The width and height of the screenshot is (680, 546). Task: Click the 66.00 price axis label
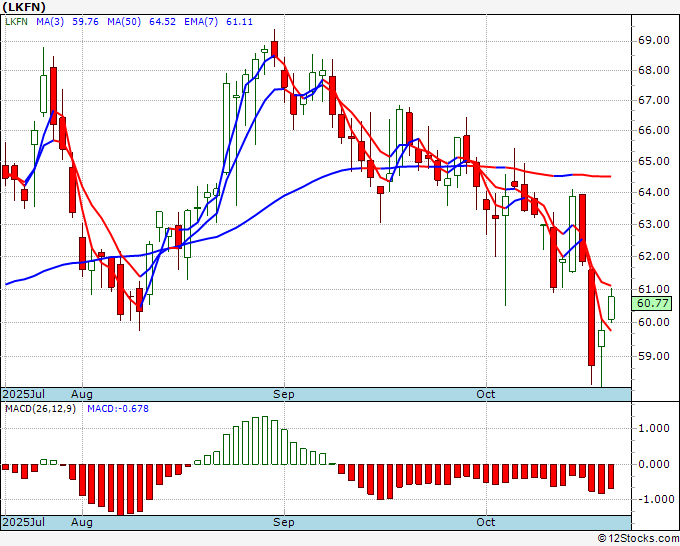pos(654,130)
